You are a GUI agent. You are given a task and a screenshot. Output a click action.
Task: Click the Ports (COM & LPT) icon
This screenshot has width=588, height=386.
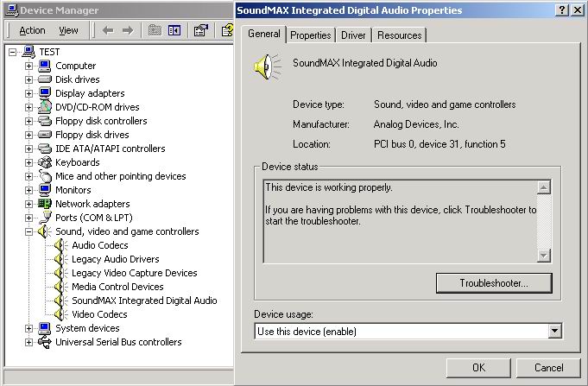coord(46,218)
